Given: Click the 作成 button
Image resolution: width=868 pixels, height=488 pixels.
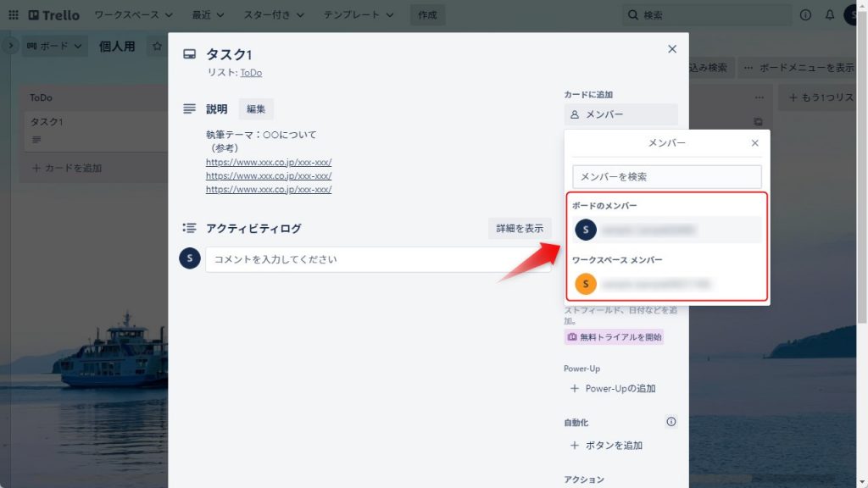Looking at the screenshot, I should click(x=427, y=15).
